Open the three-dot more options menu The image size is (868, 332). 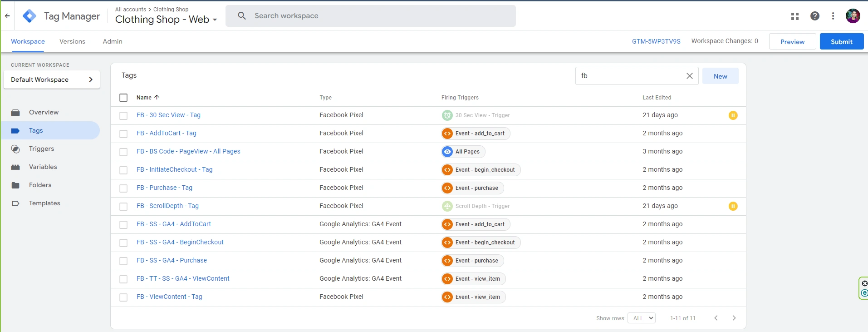[833, 16]
